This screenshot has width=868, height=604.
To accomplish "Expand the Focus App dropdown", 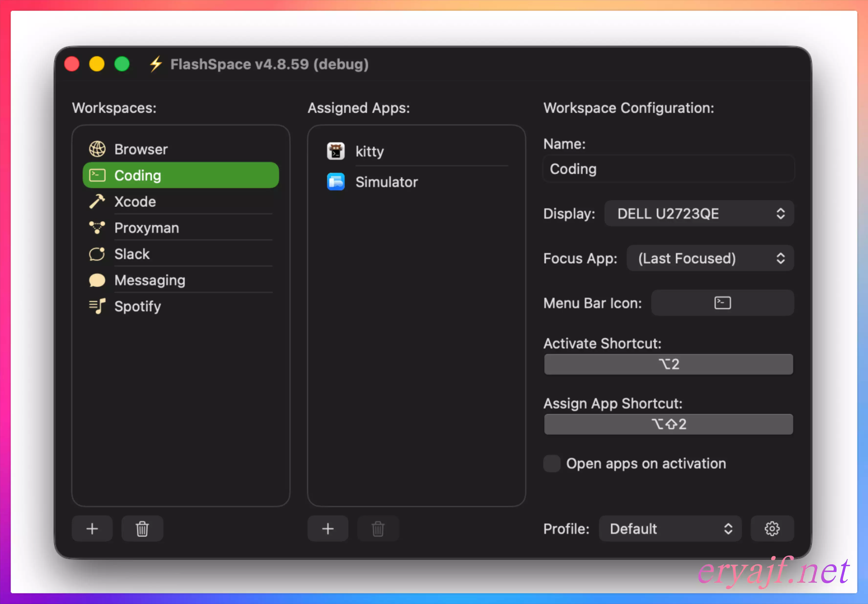I will (710, 258).
